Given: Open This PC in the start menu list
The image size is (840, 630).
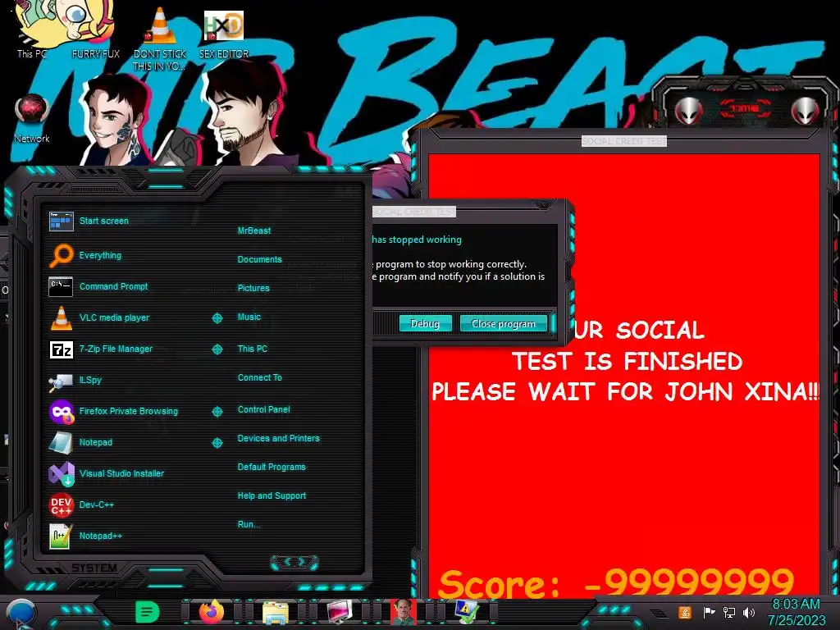Looking at the screenshot, I should (253, 349).
